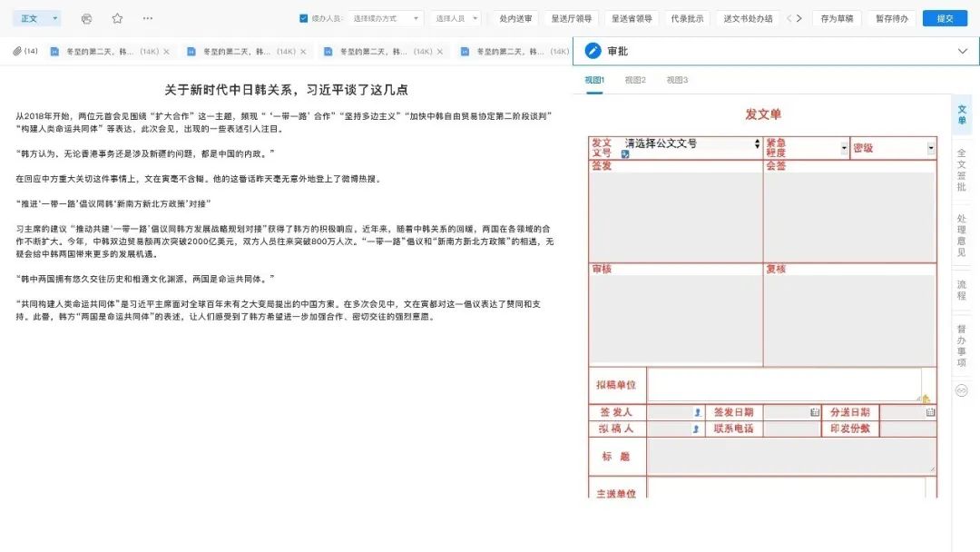Click into the 会签 comment area
980x552 pixels.
pyautogui.click(x=850, y=217)
